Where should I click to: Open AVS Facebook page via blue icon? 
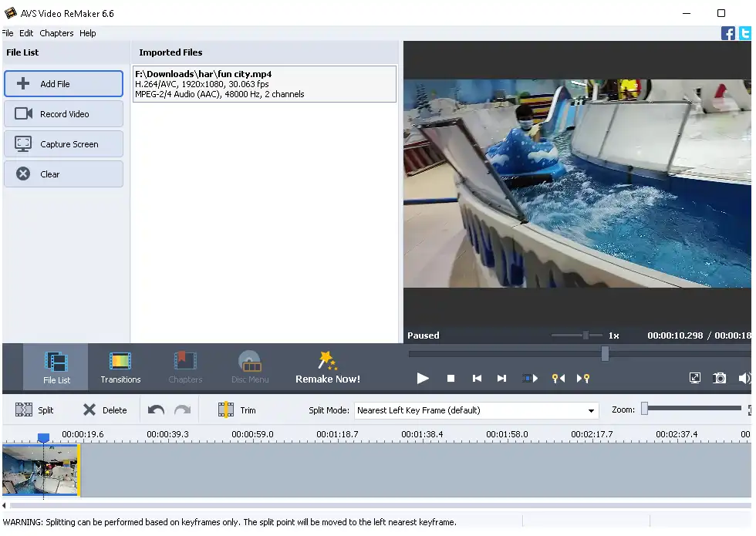727,32
